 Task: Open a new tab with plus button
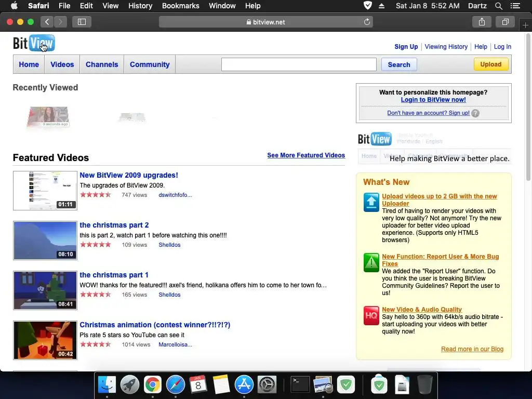point(525,25)
